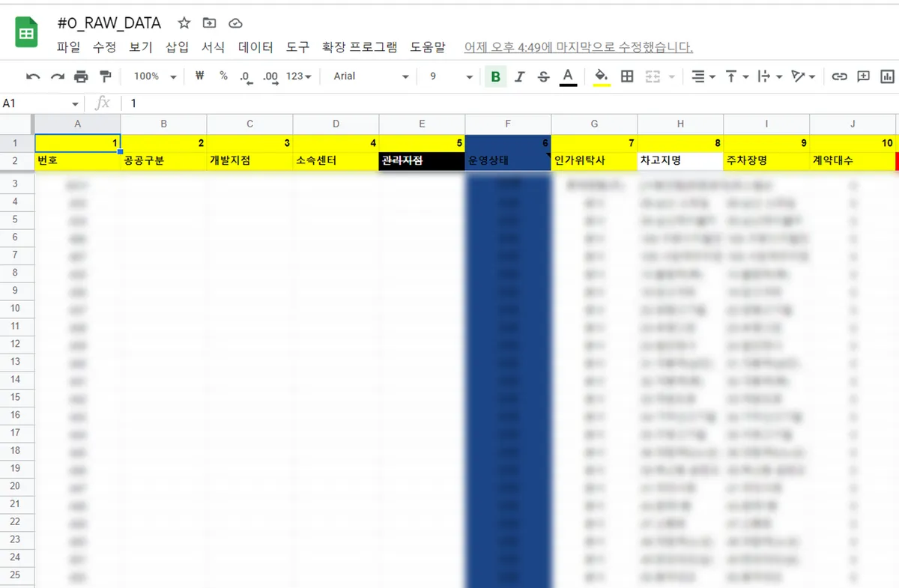The height and width of the screenshot is (588, 899).
Task: Open Arial font dropdown
Action: point(372,76)
